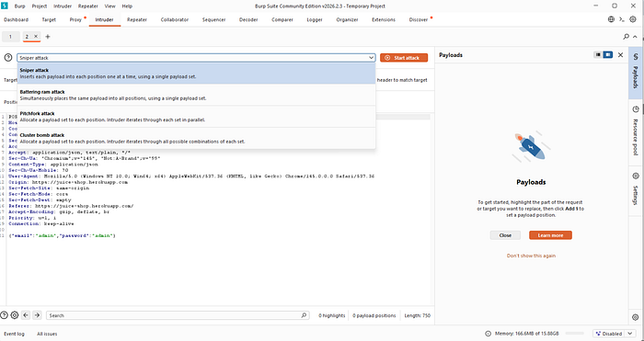The width and height of the screenshot is (644, 341).
Task: Open the Repeater menu in the menu bar
Action: click(x=88, y=6)
